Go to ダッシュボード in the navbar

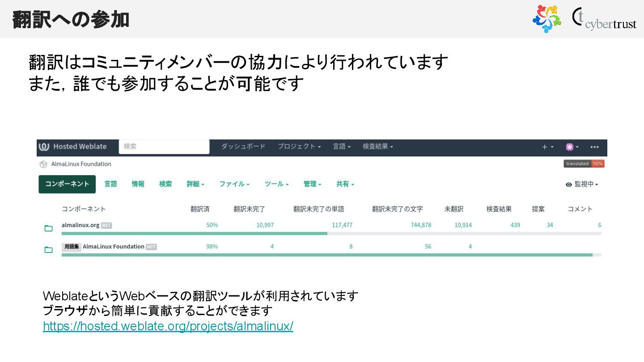(243, 147)
